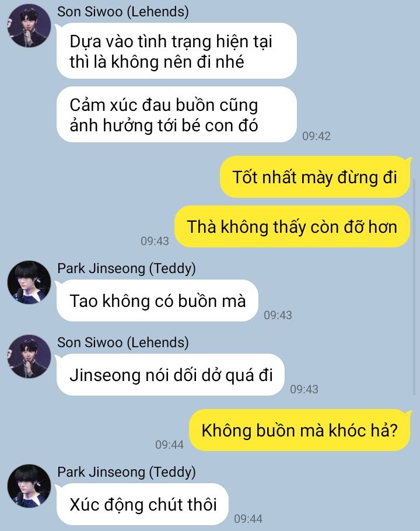Select the 'Dựa vào tình trạng hiện tại' message bubble
Screen dimensions: 420x531
pos(176,51)
